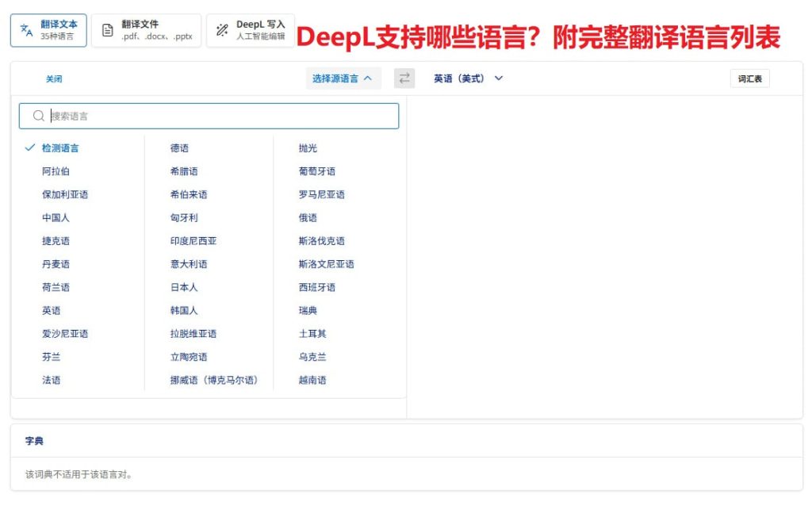Select 中国人 language entry
Viewport: 812px width, 506px height.
coord(56,218)
